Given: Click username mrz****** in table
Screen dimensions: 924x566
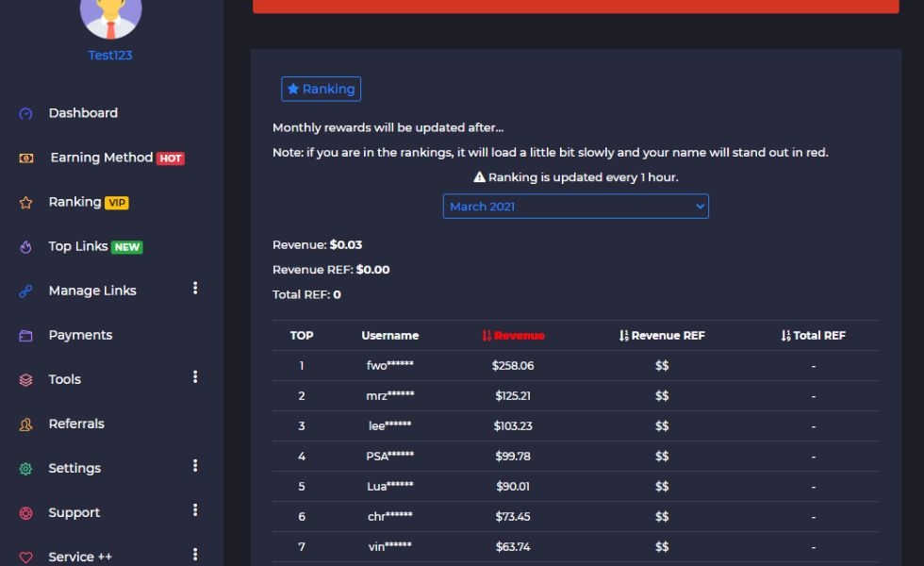Looking at the screenshot, I should [390, 395].
